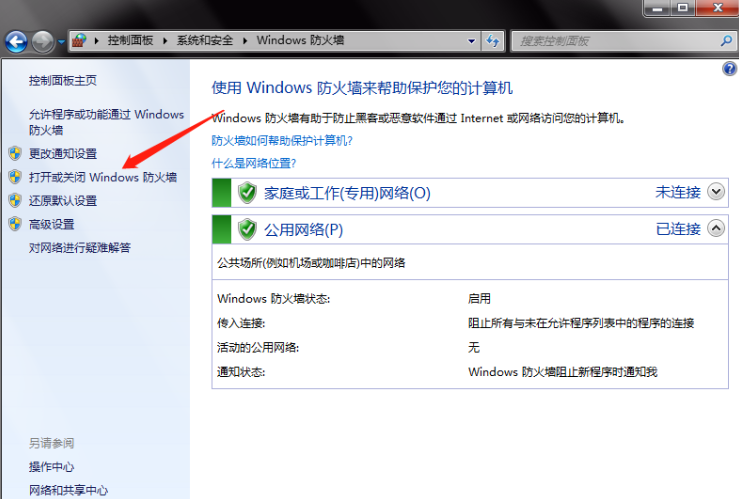
Task: Open 什么是网络位置? help link
Action: click(254, 163)
